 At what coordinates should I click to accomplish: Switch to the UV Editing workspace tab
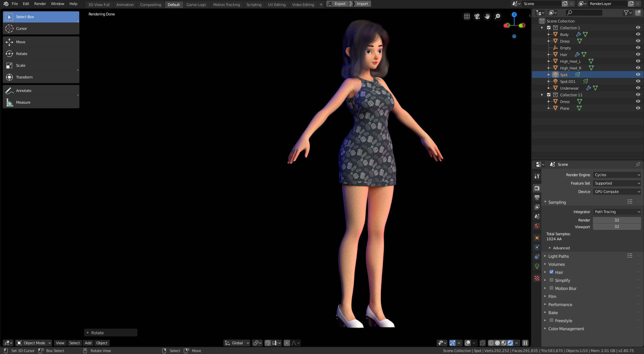point(277,4)
